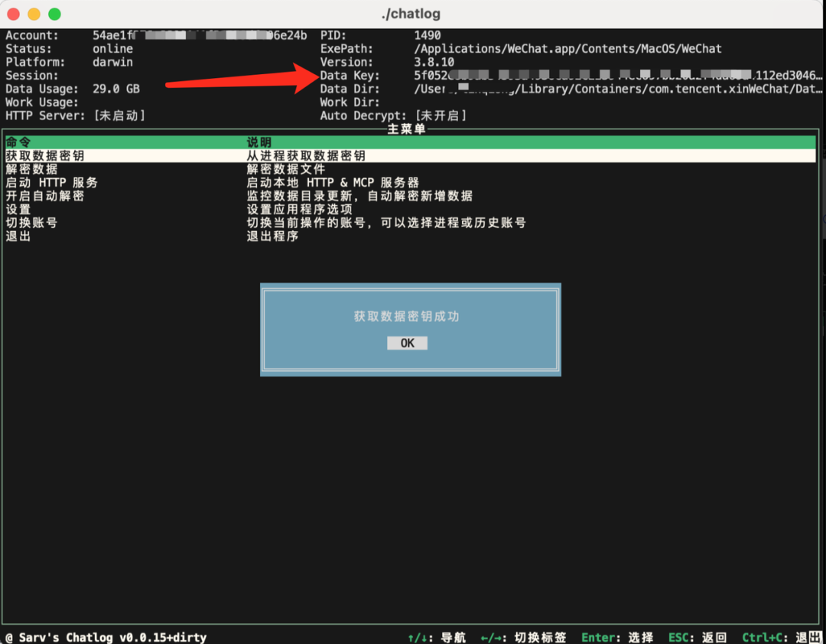Click the HTTP Server [未启动] status
Screen dimensions: 826x644
tap(119, 115)
